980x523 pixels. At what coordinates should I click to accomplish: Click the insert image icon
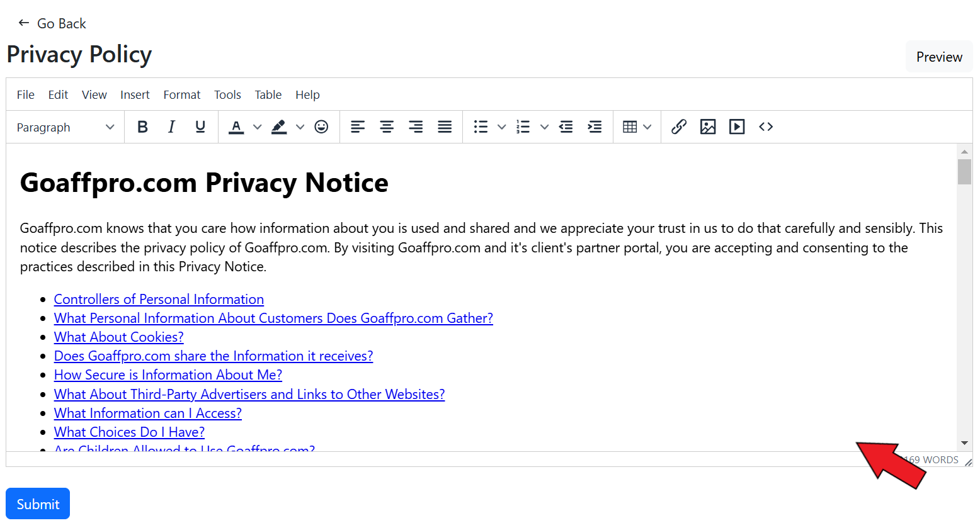[707, 127]
